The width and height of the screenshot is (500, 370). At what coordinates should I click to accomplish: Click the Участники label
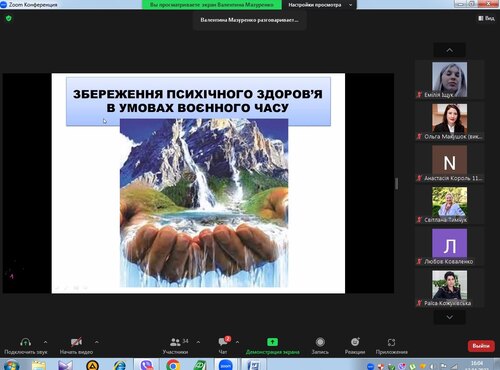pyautogui.click(x=175, y=352)
